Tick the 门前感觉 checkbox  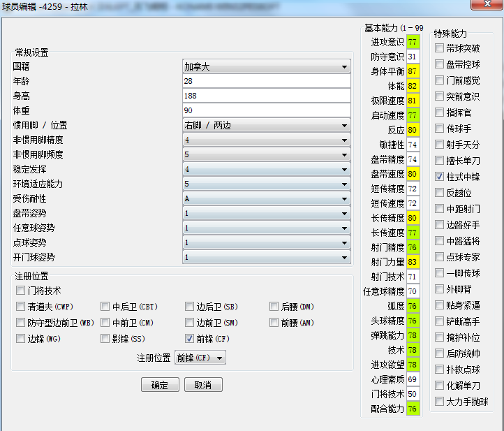point(439,80)
